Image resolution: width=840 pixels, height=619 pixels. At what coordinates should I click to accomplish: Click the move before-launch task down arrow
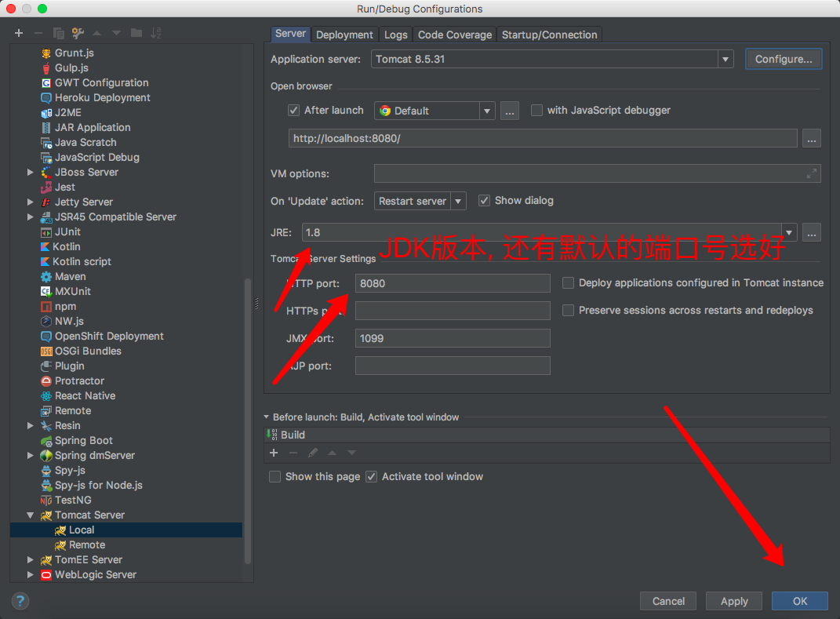point(351,453)
